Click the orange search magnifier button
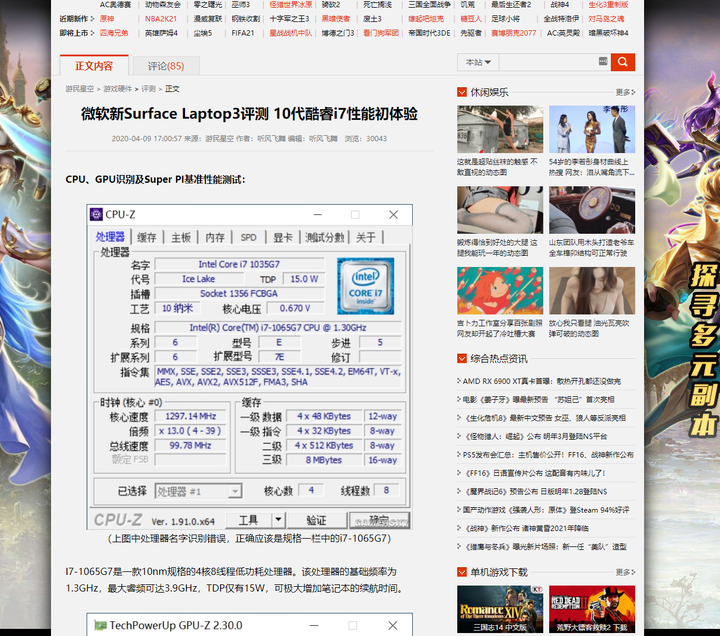 point(623,62)
